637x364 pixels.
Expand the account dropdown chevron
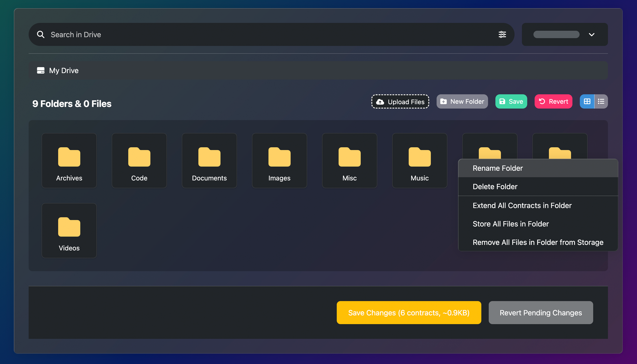coord(591,35)
